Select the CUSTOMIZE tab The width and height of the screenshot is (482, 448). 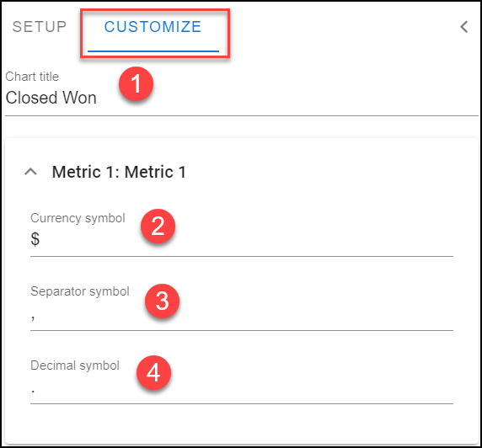pyautogui.click(x=153, y=27)
